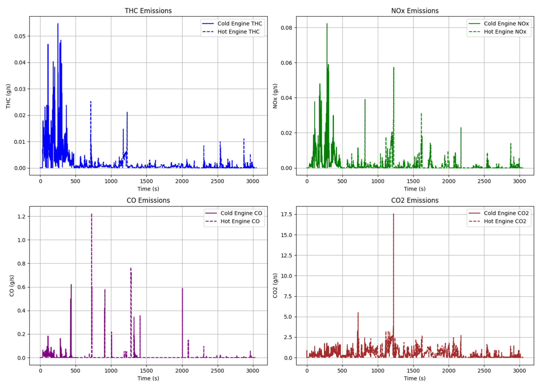
Task: Select Hot Engine THC legend entry
Action: click(x=238, y=32)
